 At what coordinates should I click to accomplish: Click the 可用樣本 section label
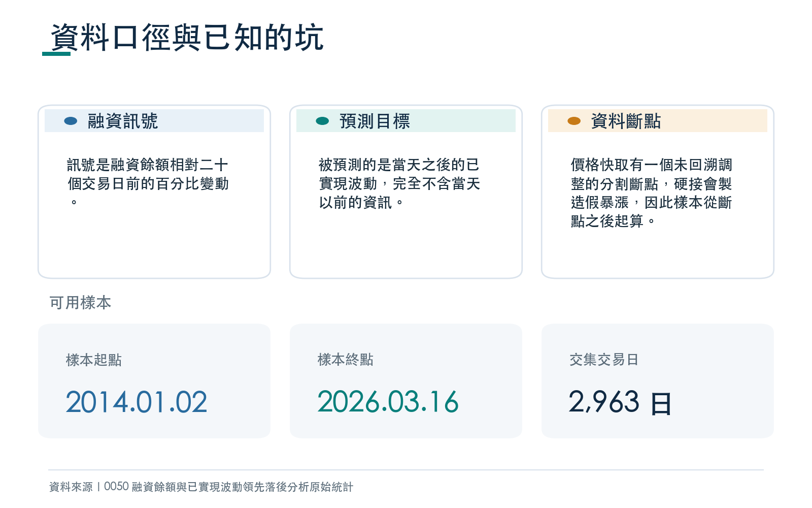(80, 303)
